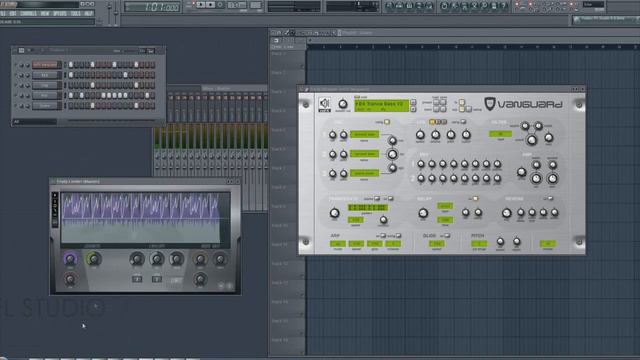This screenshot has width=640, height=360.
Task: Open the CHANNELS menu
Action: (28, 13)
